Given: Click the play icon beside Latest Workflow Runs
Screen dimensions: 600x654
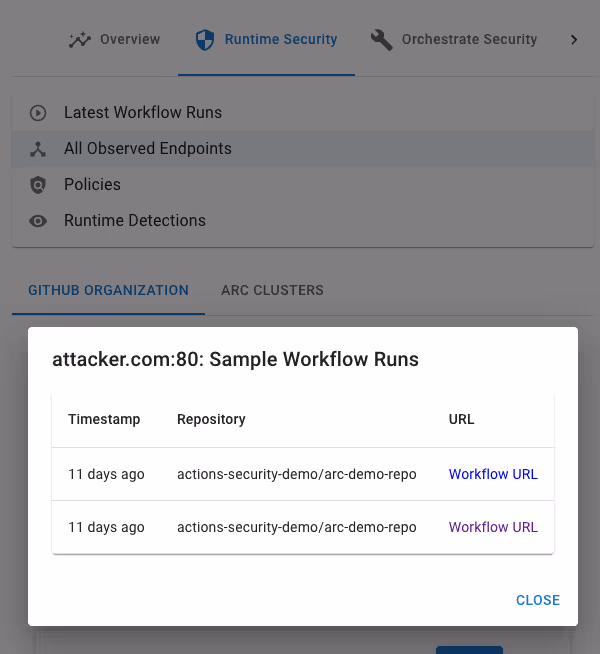Looking at the screenshot, I should (38, 113).
